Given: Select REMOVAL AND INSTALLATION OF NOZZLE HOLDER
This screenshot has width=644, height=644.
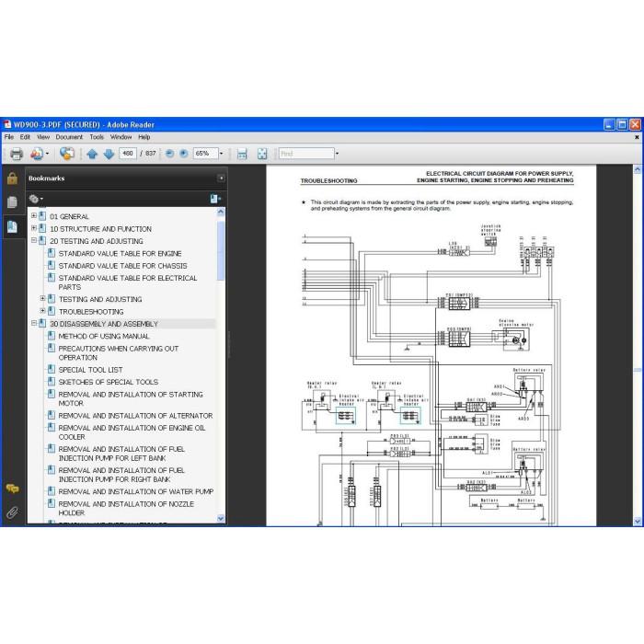Looking at the screenshot, I should click(126, 509).
